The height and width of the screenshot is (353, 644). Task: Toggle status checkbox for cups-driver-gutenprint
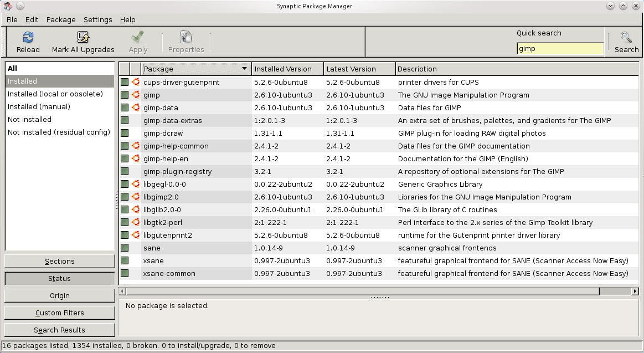[x=125, y=82]
